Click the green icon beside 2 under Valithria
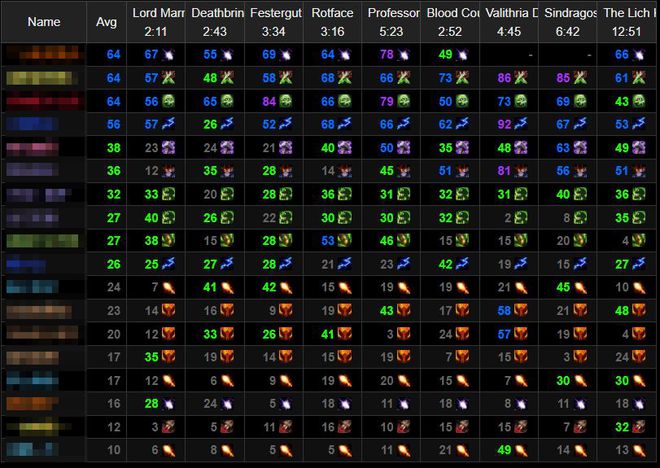The height and width of the screenshot is (468, 660). point(522,218)
